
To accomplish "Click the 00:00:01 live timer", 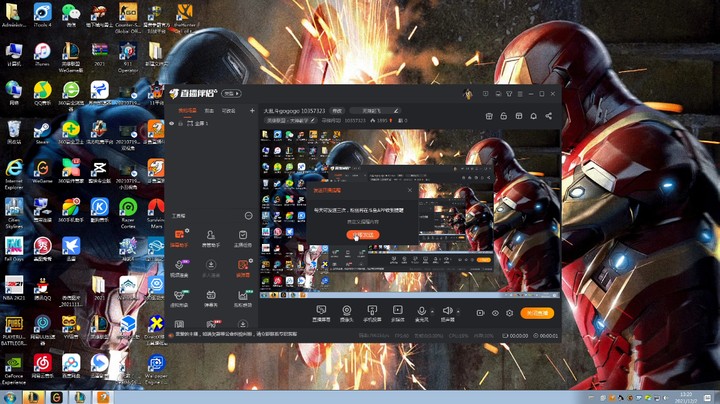I will pos(546,336).
